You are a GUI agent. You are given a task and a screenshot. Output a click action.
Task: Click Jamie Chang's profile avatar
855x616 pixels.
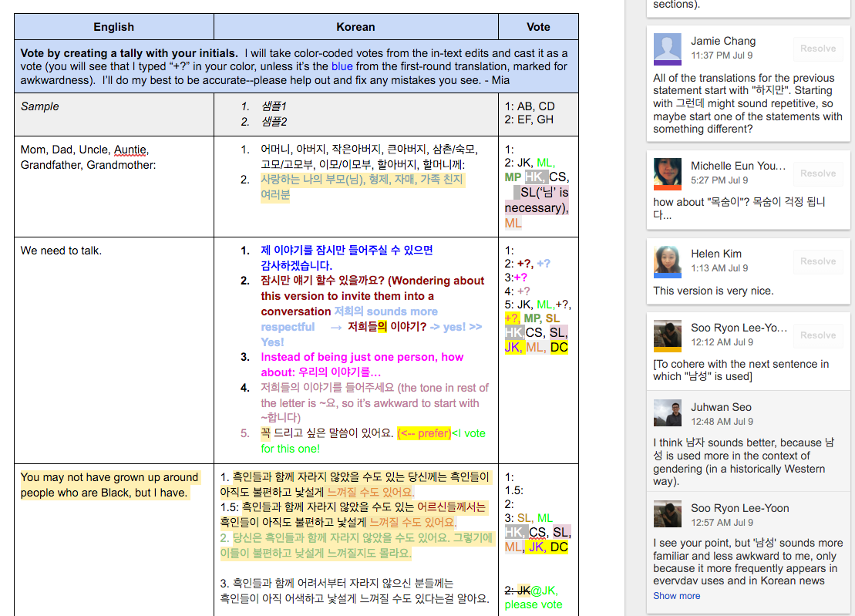click(x=667, y=48)
